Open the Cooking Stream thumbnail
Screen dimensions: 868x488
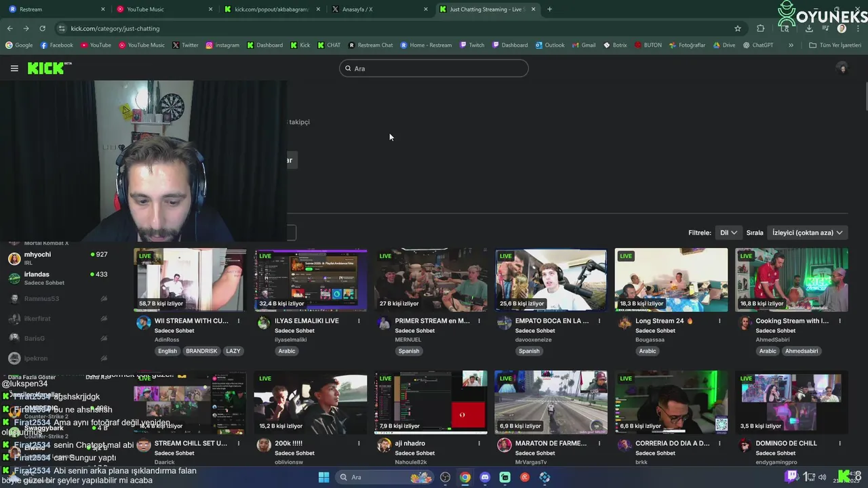point(791,280)
